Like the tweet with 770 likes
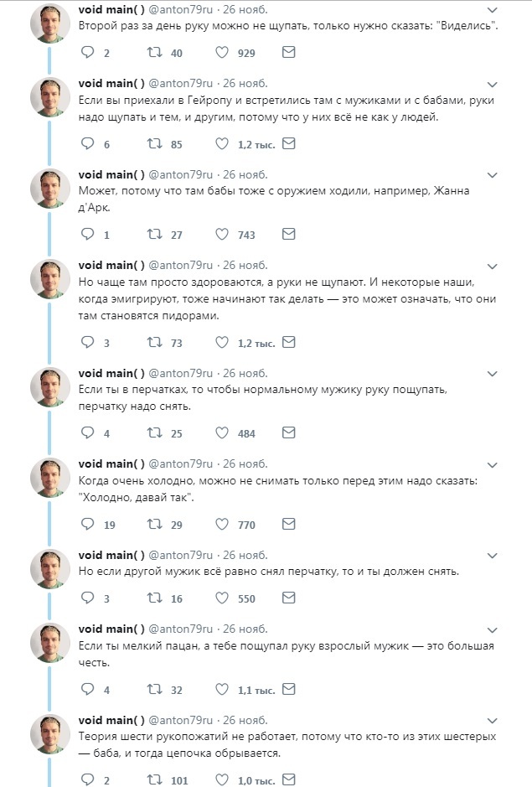The height and width of the screenshot is (787, 532). click(x=222, y=525)
